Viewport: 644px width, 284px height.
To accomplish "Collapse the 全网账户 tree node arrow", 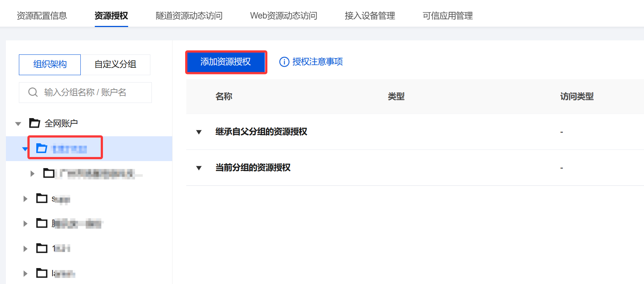I will (18, 124).
